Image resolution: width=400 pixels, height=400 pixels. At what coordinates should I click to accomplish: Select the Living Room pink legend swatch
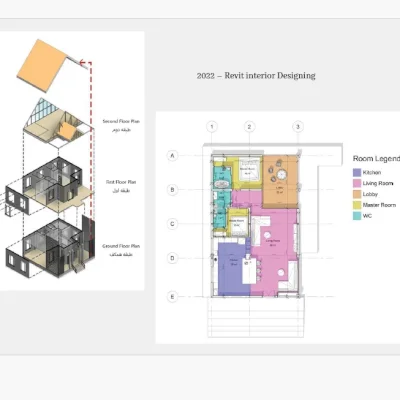[357, 183]
